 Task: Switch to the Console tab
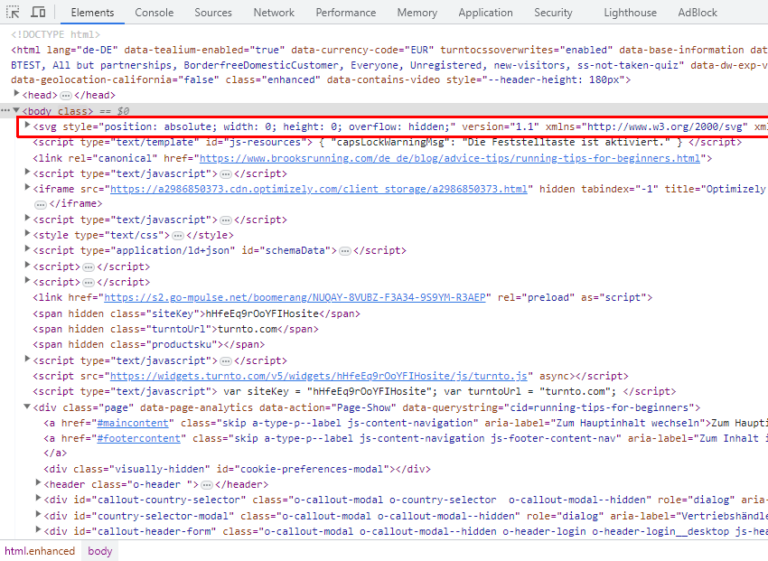154,13
